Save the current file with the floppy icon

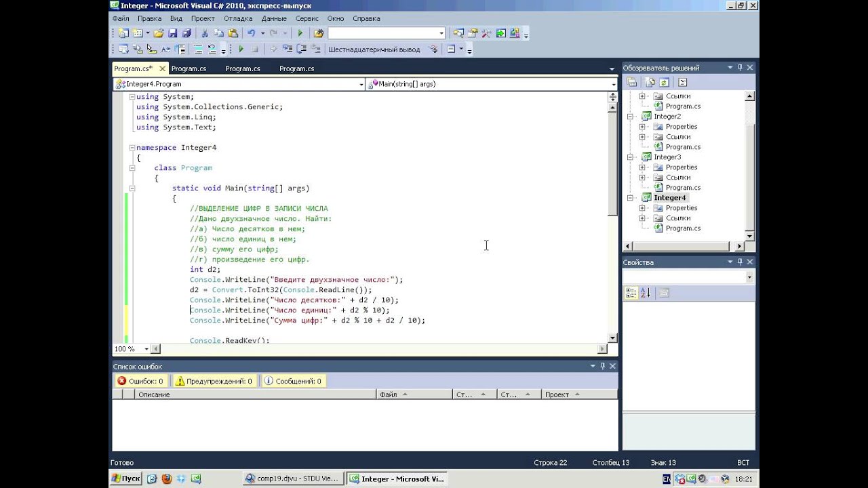172,33
